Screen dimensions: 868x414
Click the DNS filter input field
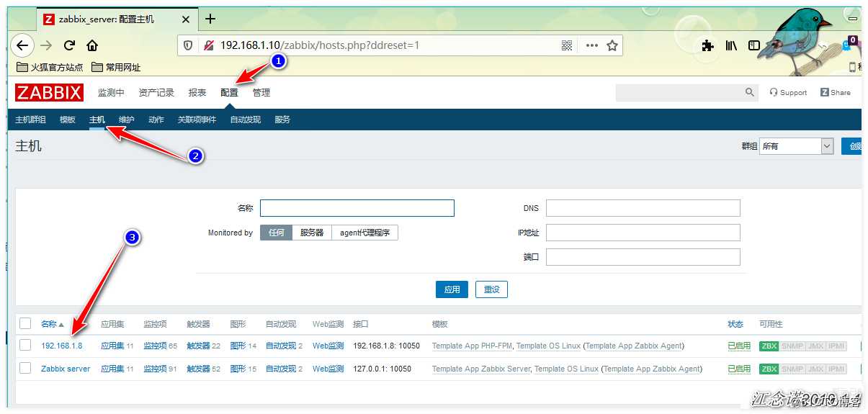coord(643,208)
